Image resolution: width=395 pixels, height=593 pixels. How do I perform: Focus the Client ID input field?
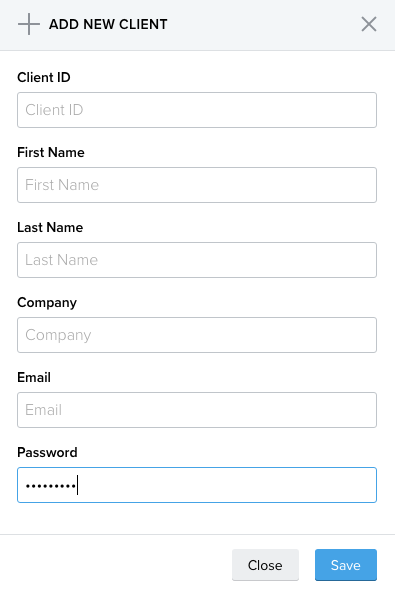pyautogui.click(x=197, y=110)
